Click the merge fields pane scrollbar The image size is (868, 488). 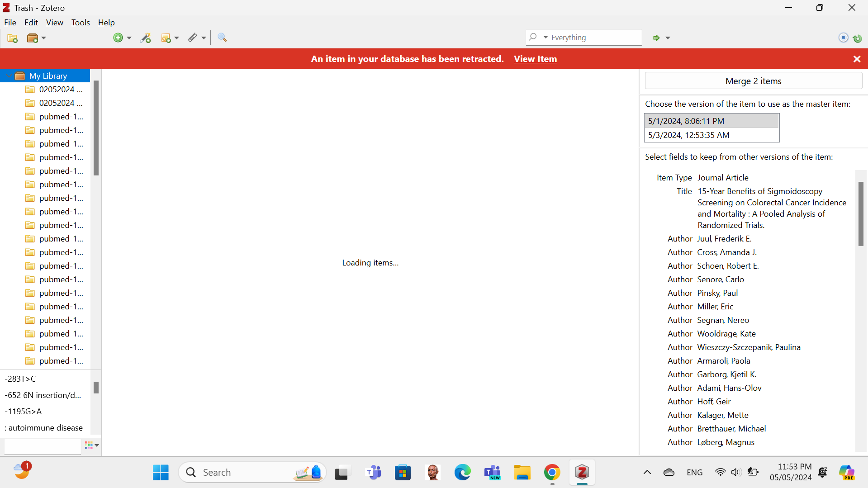click(861, 213)
